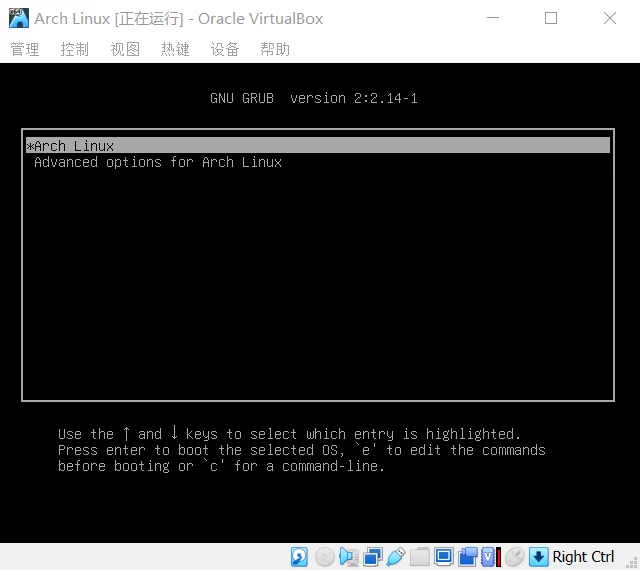Click the "GNU GRUB version 2:2.14-1" header text
Image resolution: width=640 pixels, height=570 pixels.
(314, 98)
